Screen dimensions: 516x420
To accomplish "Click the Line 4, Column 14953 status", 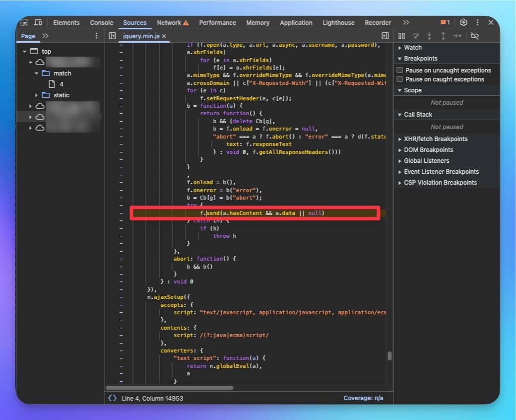I will (152, 398).
